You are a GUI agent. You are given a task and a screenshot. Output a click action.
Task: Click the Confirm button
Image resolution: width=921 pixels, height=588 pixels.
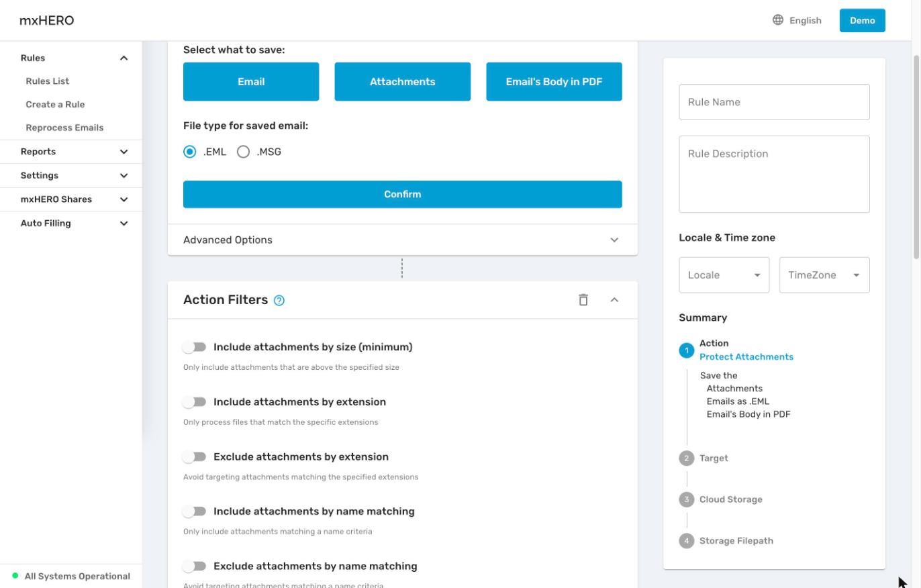403,195
